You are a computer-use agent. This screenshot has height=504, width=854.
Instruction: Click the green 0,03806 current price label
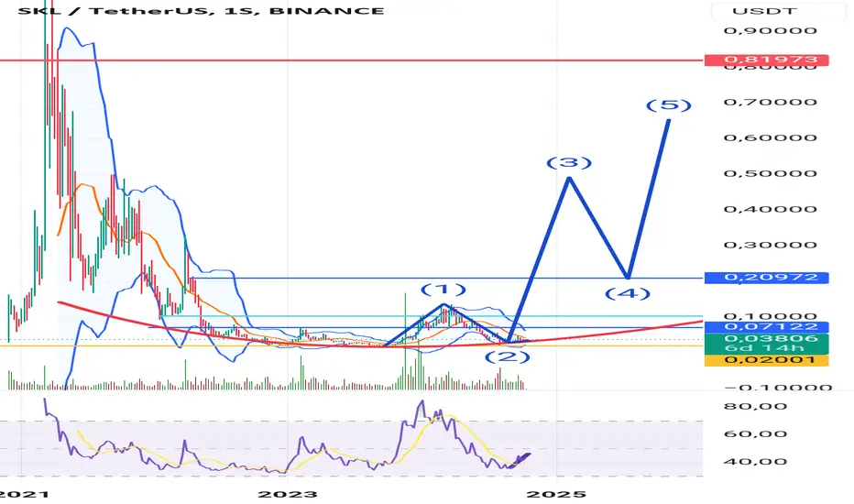coord(766,338)
